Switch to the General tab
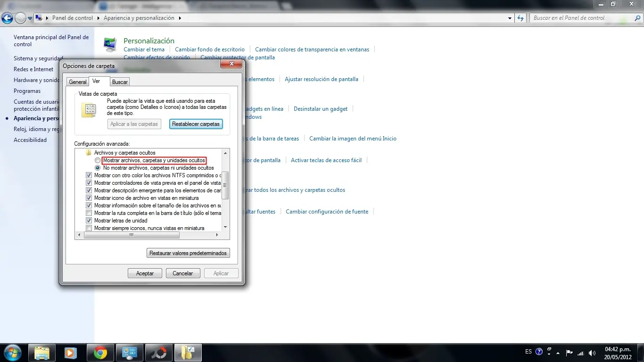The height and width of the screenshot is (362, 644). click(x=78, y=82)
